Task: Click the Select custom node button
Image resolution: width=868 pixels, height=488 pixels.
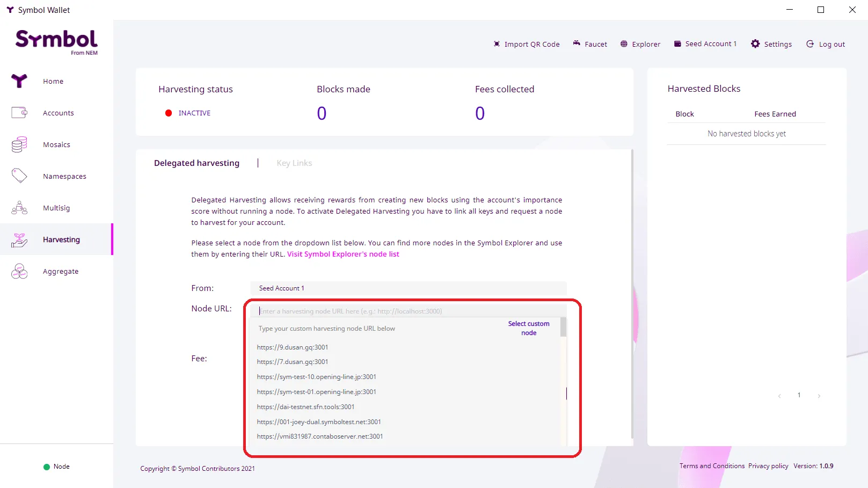Action: tap(529, 328)
